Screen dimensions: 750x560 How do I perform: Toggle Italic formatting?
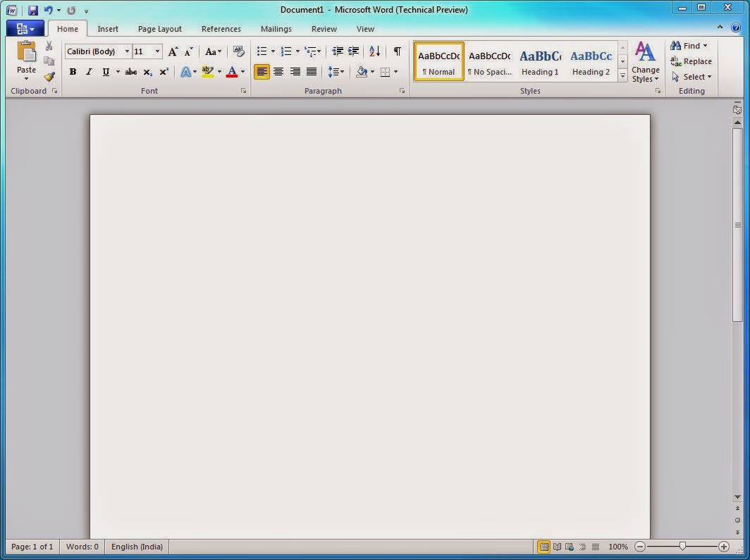tap(89, 71)
